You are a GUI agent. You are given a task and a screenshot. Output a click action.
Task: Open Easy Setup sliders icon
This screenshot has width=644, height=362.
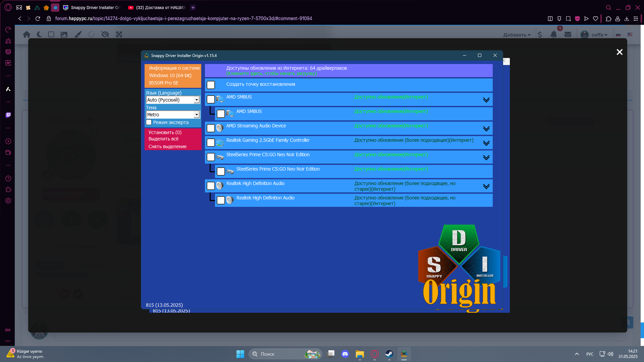(636, 18)
